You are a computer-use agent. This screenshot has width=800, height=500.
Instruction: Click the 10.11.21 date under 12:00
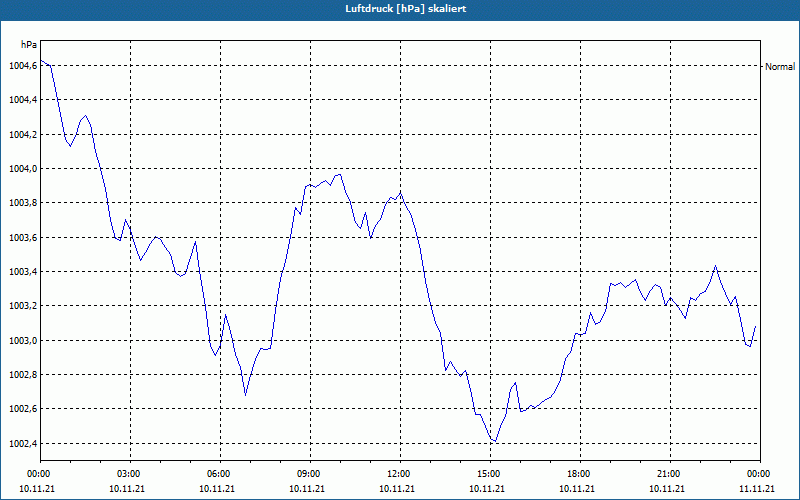pos(397,488)
